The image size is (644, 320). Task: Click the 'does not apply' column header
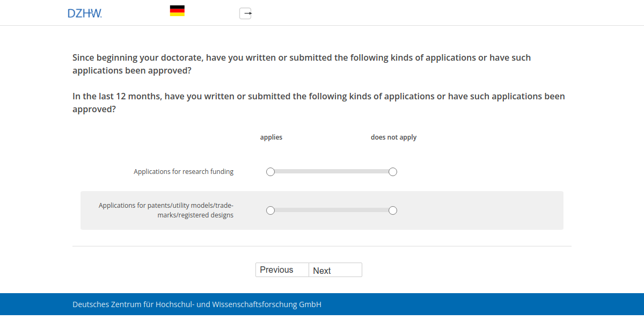pyautogui.click(x=393, y=137)
